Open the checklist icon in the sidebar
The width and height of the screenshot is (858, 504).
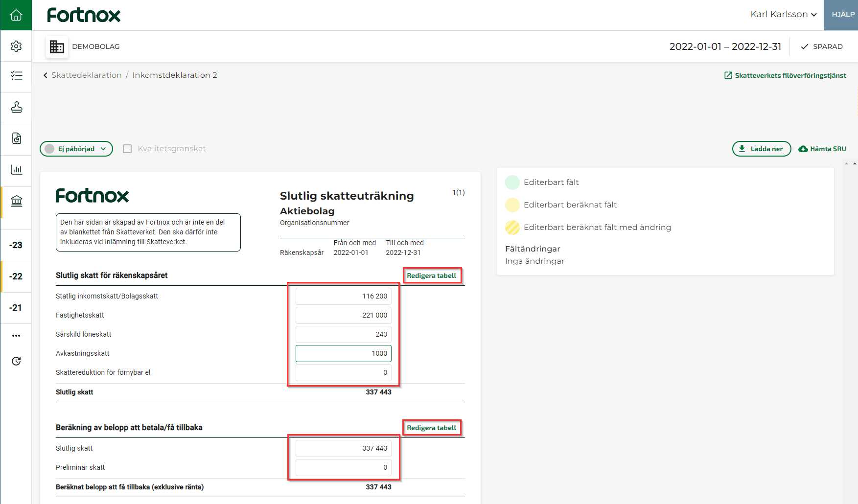pyautogui.click(x=16, y=75)
